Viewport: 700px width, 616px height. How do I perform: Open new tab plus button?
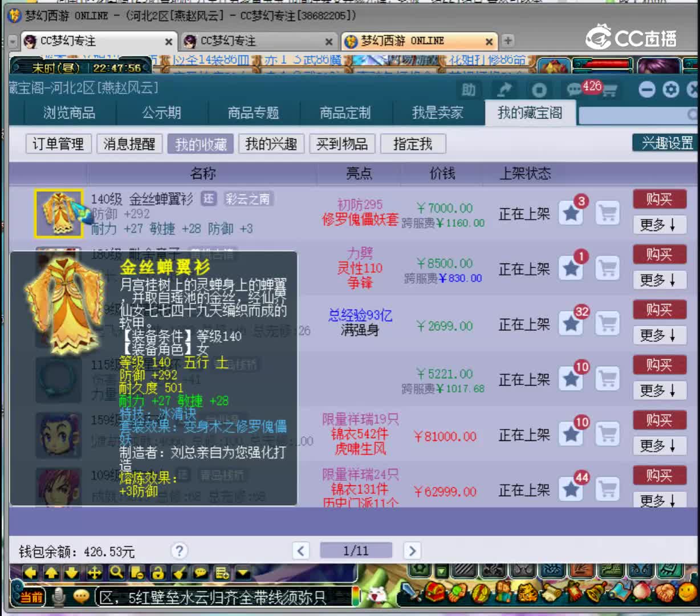(x=507, y=40)
